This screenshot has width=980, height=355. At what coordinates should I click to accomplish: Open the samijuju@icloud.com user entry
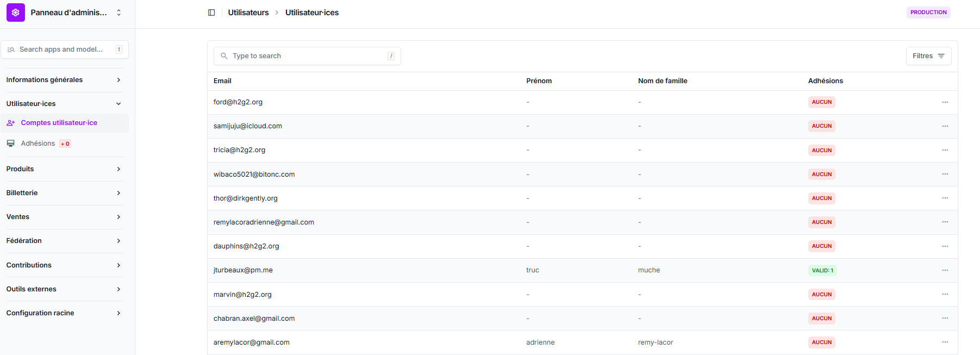click(x=248, y=126)
